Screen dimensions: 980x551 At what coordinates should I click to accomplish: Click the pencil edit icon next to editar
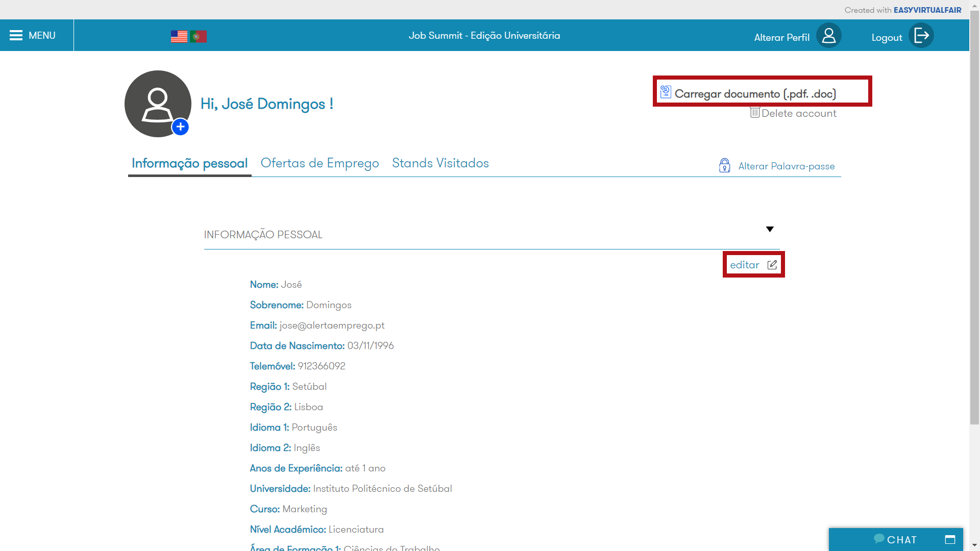tap(772, 265)
